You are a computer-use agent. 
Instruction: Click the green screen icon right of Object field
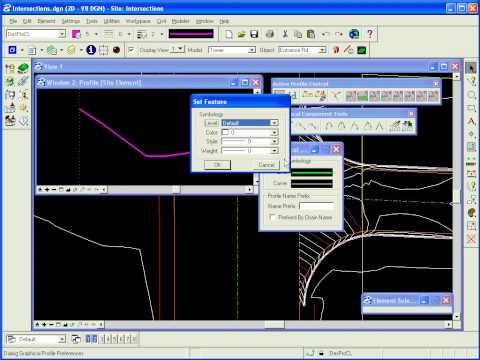(362, 50)
